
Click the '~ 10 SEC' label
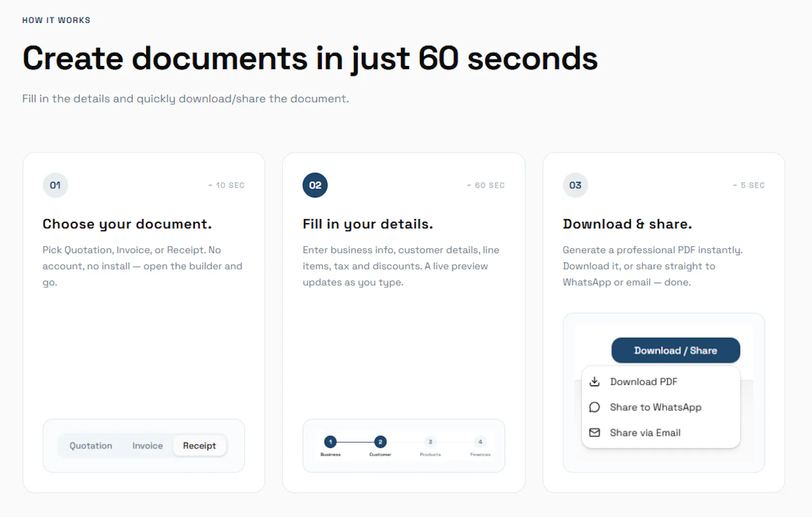[x=226, y=185]
